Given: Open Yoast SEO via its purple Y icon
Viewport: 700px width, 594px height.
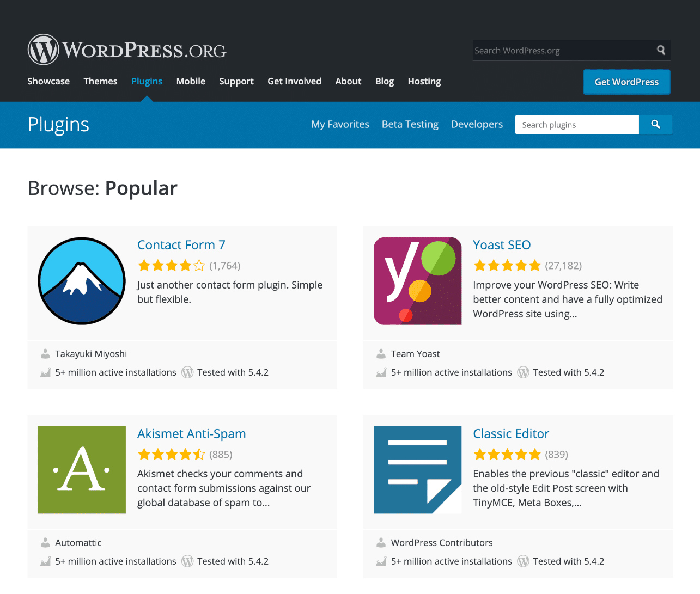Looking at the screenshot, I should 417,280.
